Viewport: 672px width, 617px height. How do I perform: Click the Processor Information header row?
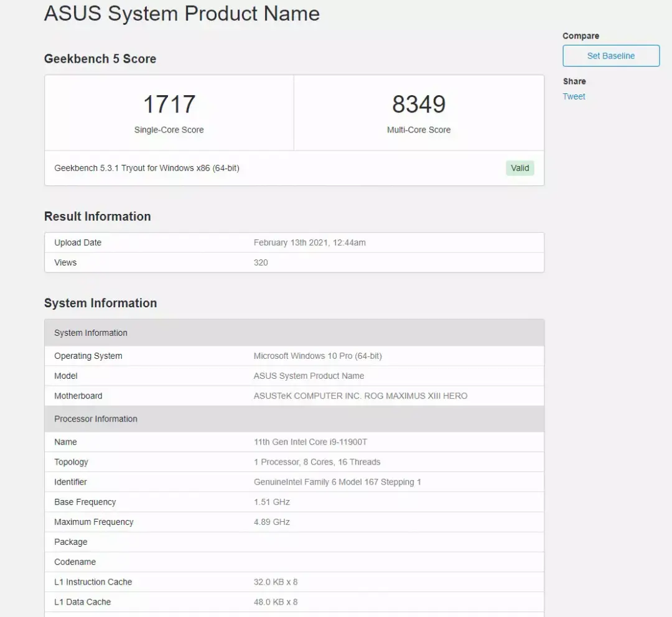294,419
